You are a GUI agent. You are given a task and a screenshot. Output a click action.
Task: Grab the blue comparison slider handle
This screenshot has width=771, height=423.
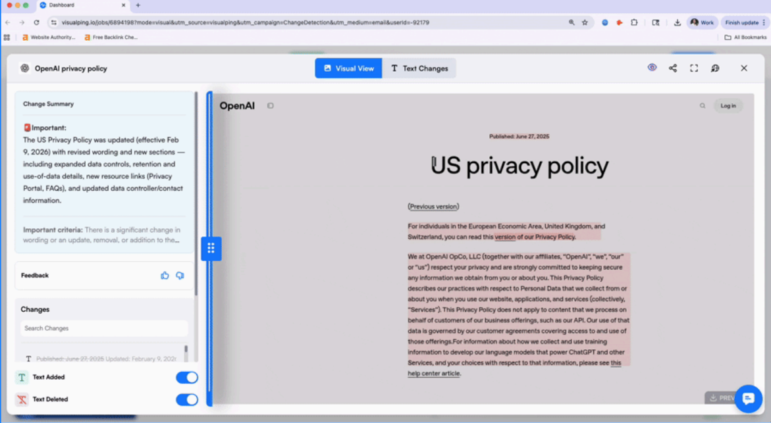coord(211,248)
